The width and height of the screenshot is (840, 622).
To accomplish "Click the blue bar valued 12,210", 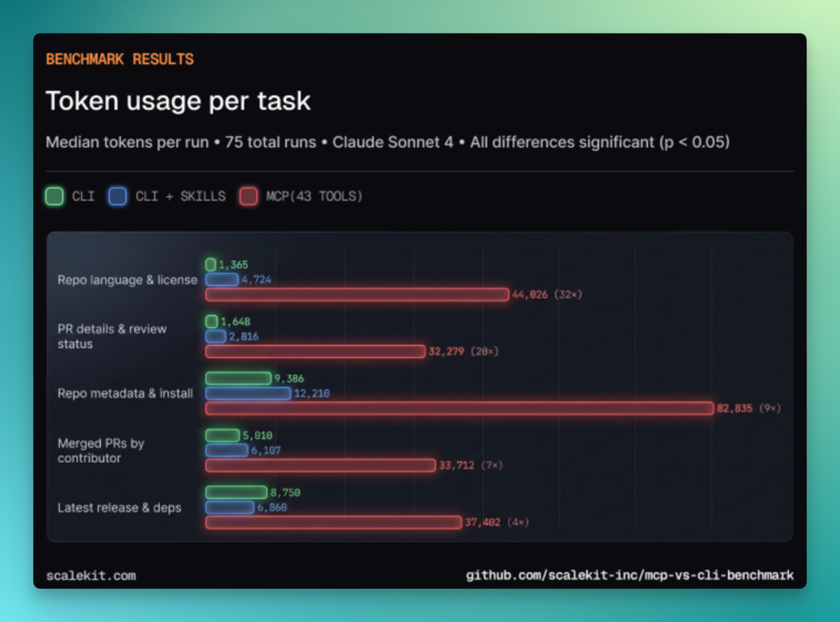I will point(248,393).
